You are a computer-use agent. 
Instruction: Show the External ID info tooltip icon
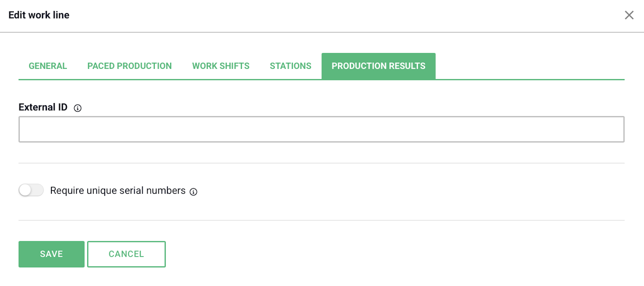tap(77, 108)
